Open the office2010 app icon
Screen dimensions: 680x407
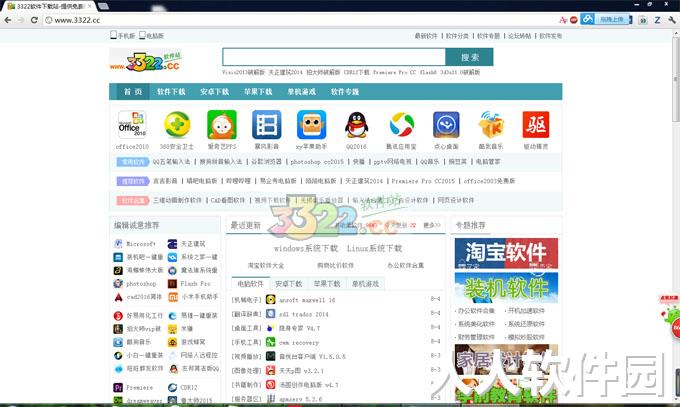132,124
